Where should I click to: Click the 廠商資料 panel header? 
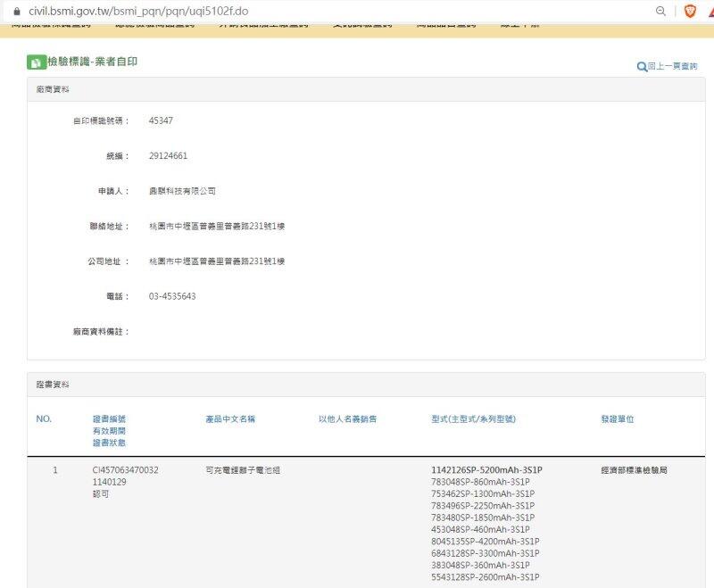tap(53, 90)
